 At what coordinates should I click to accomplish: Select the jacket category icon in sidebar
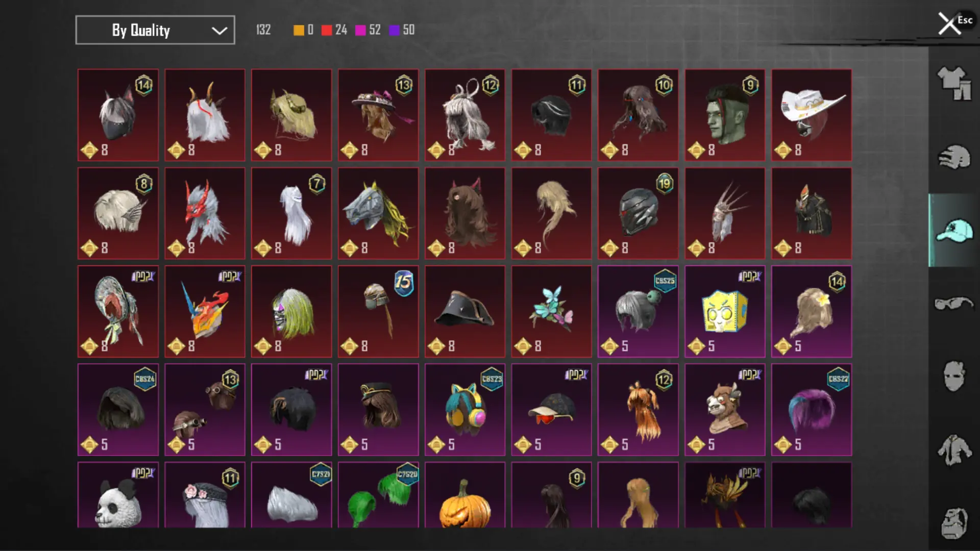[x=953, y=450]
